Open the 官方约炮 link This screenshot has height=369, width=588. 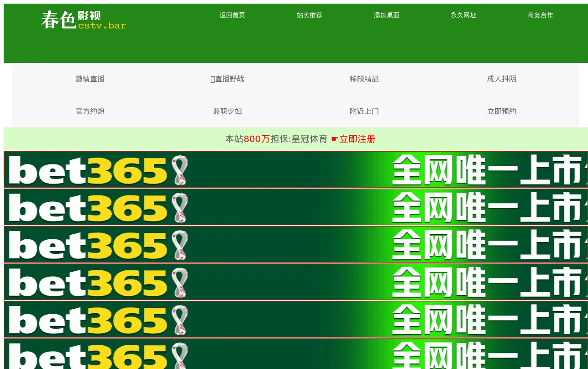90,111
